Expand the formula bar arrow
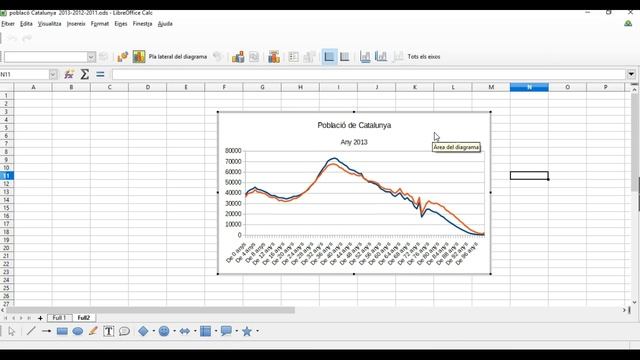The image size is (640, 360). coord(631,74)
